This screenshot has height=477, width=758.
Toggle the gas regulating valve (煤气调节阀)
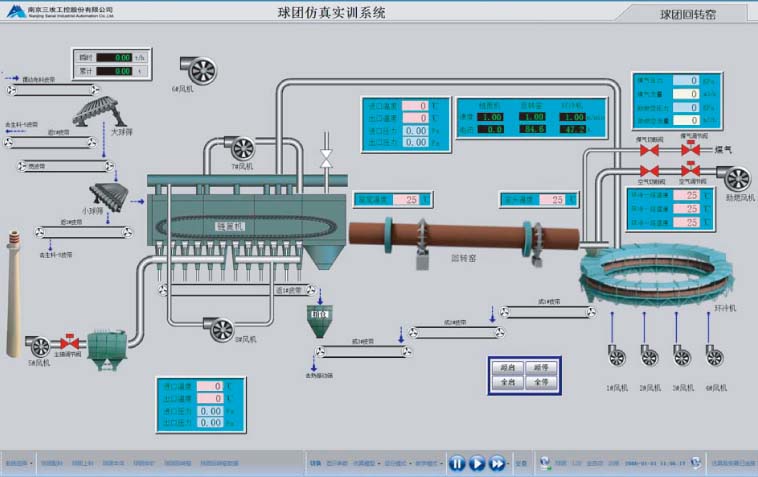691,150
